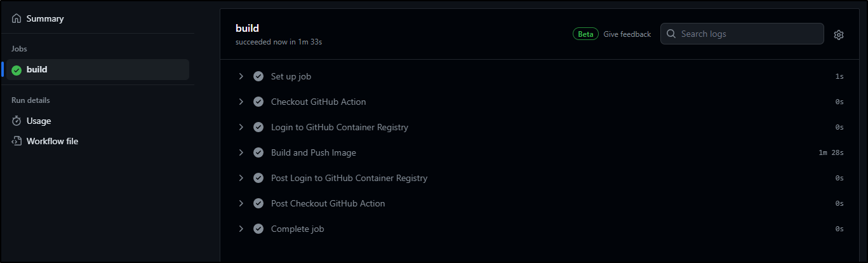
Task: Click the Give feedback link
Action: 627,34
